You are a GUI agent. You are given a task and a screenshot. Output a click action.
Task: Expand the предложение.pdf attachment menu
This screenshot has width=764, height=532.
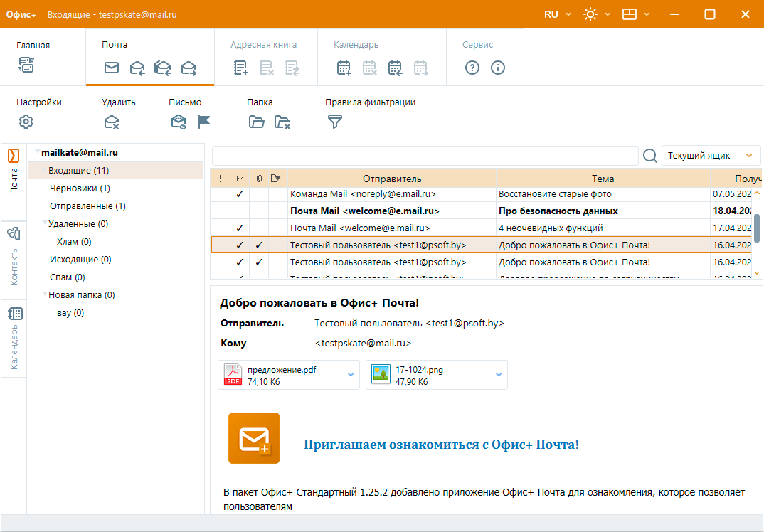(350, 375)
